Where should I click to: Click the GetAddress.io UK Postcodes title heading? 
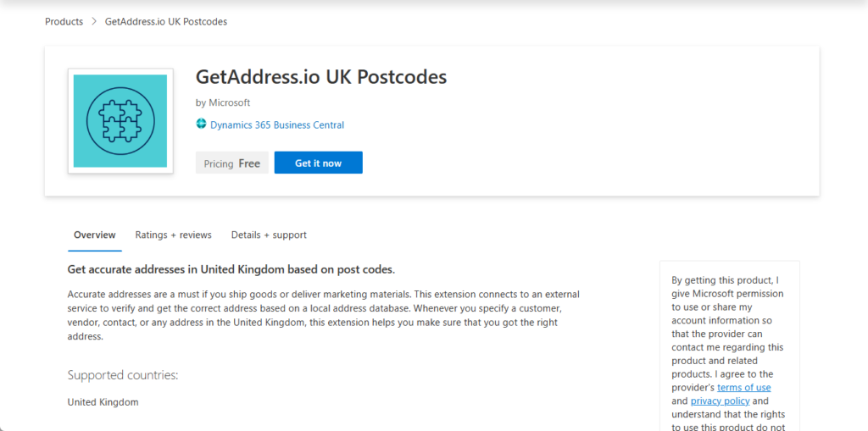tap(321, 77)
